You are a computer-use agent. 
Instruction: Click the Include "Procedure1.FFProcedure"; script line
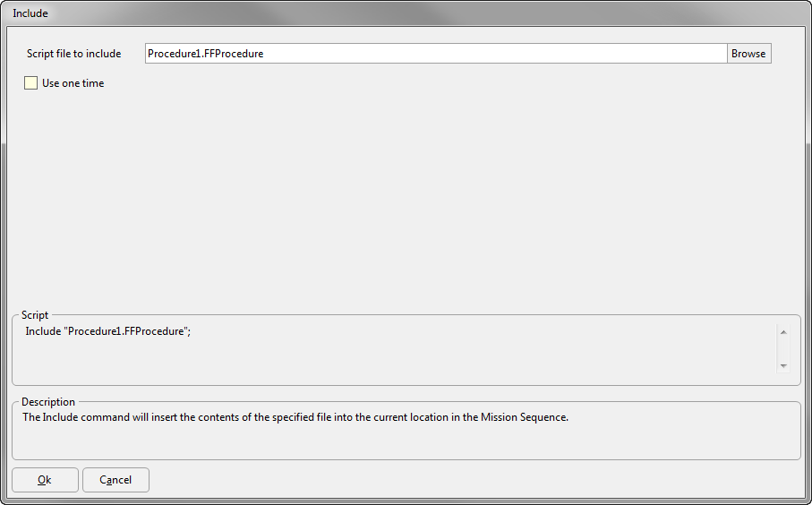(108, 331)
